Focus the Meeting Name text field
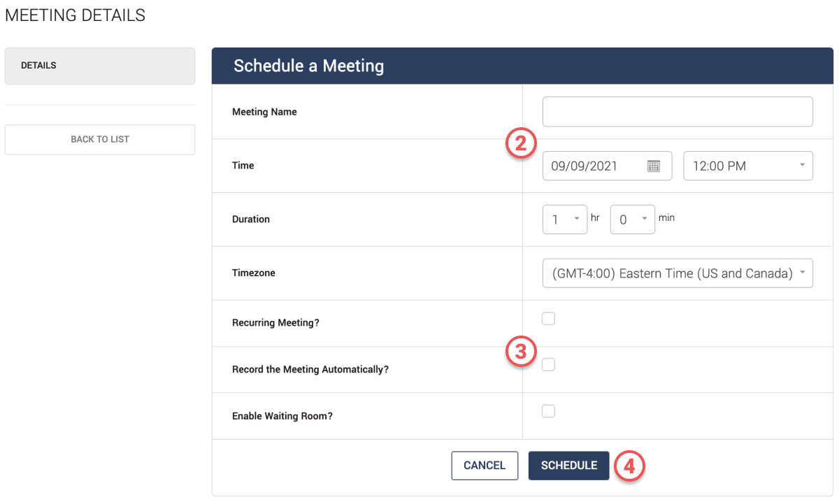Screen dimensions: 839x504 (x=678, y=112)
